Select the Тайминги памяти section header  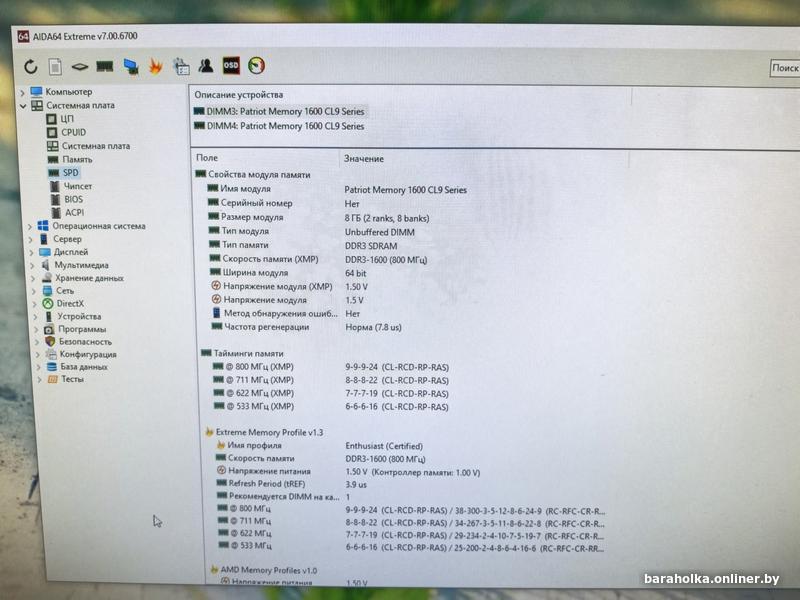(242, 353)
